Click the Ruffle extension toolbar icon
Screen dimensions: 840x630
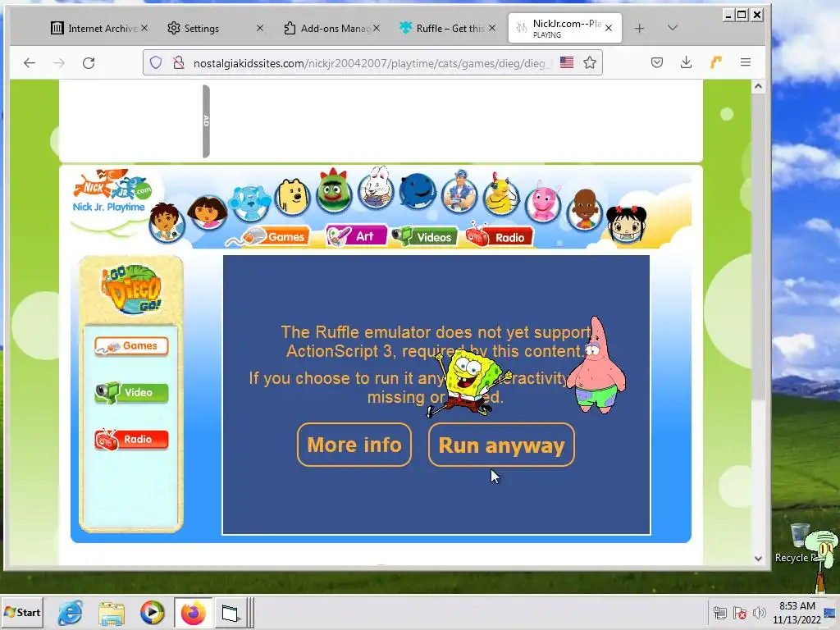coord(715,62)
